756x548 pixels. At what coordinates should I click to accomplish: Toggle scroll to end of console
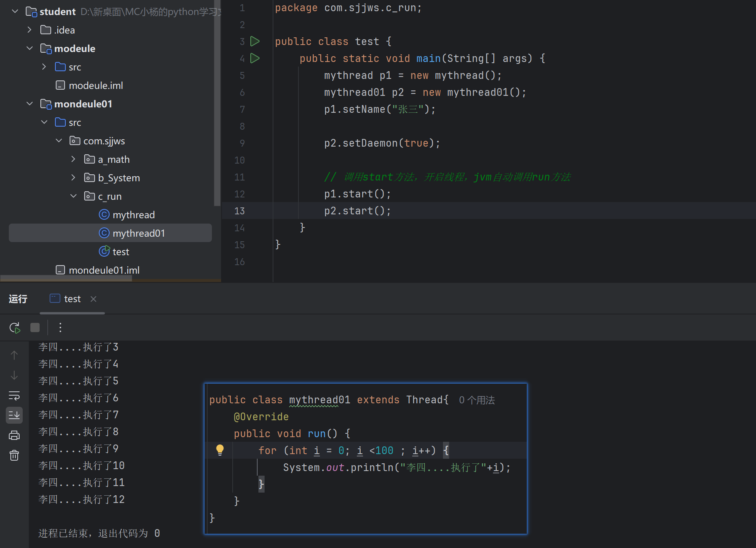pyautogui.click(x=14, y=415)
